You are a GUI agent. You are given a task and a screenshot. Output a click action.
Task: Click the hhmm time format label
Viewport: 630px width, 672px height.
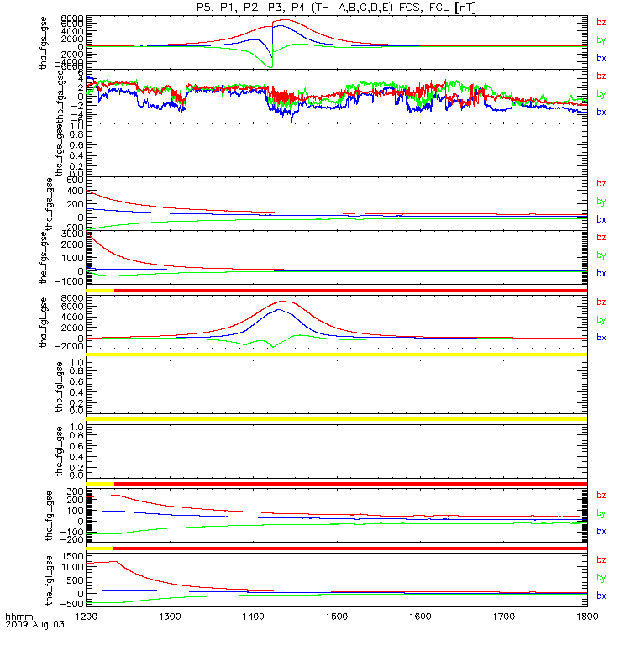click(18, 617)
